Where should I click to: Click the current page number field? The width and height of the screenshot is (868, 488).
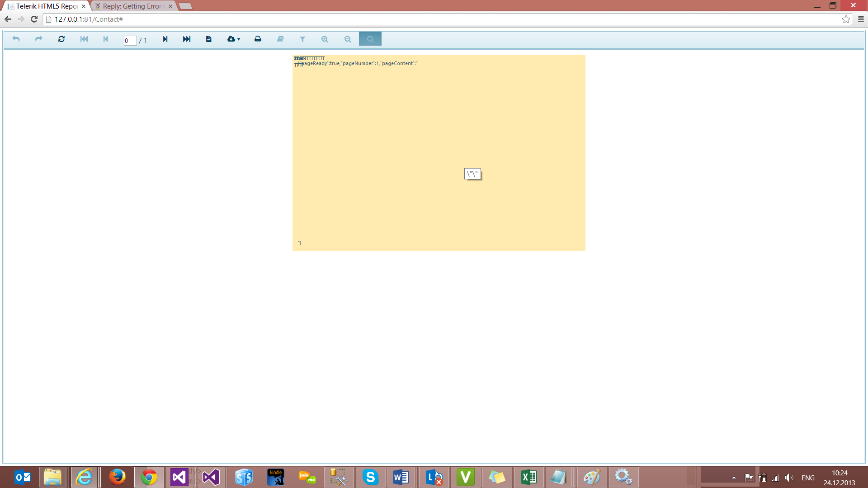pos(130,41)
